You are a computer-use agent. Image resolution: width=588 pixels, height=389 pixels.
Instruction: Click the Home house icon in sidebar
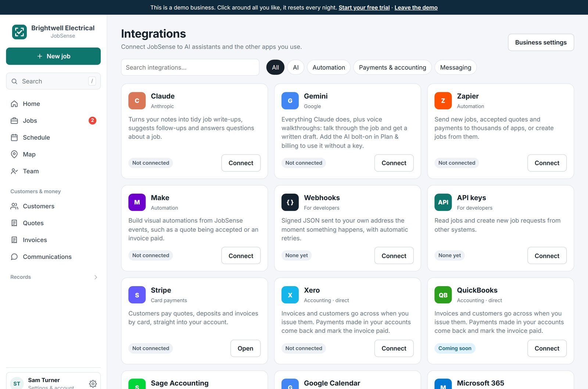(x=14, y=104)
